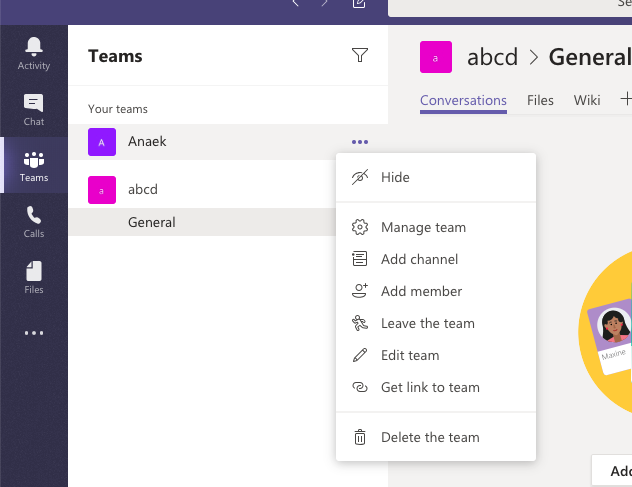Select Teams icon in sidebar
The width and height of the screenshot is (632, 487).
[x=34, y=166]
